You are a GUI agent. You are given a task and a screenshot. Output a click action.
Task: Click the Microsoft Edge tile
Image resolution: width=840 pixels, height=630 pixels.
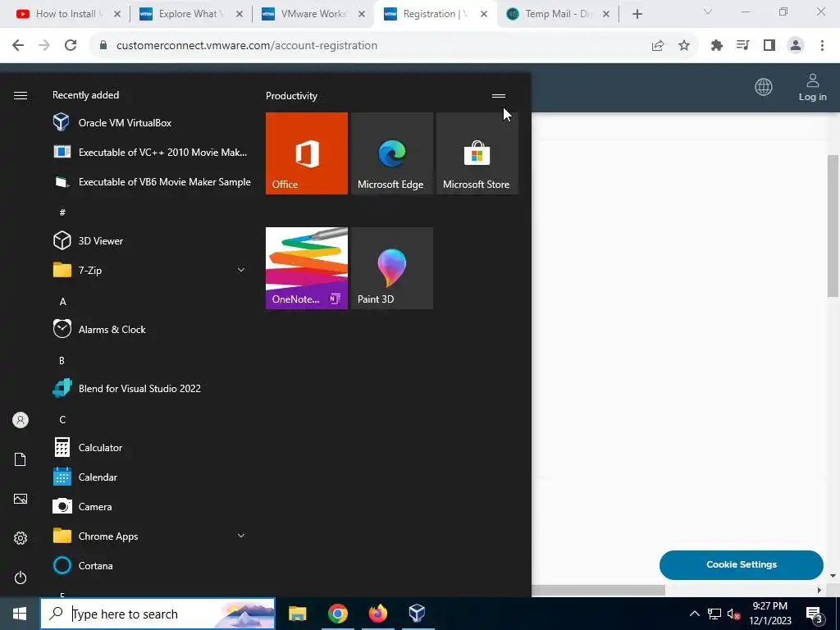391,153
